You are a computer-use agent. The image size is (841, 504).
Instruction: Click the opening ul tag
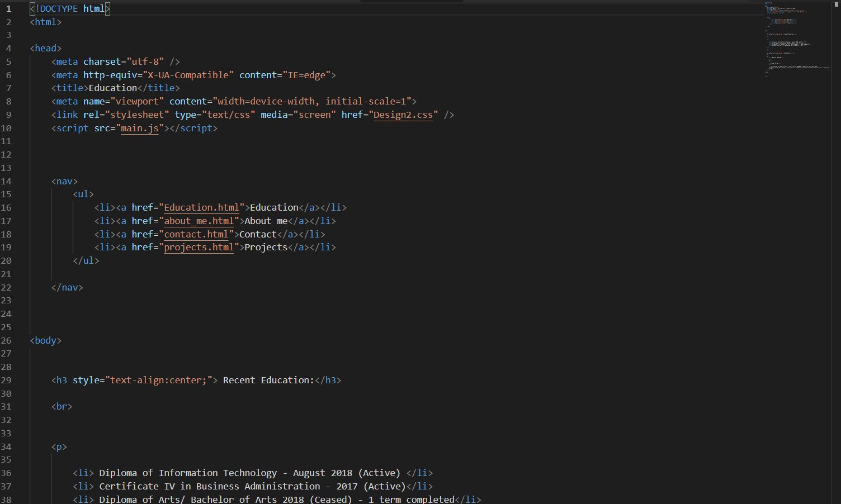(x=83, y=194)
